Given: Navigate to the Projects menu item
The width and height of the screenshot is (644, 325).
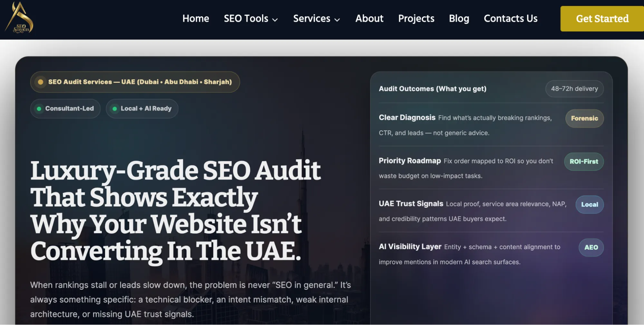Looking at the screenshot, I should 416,18.
